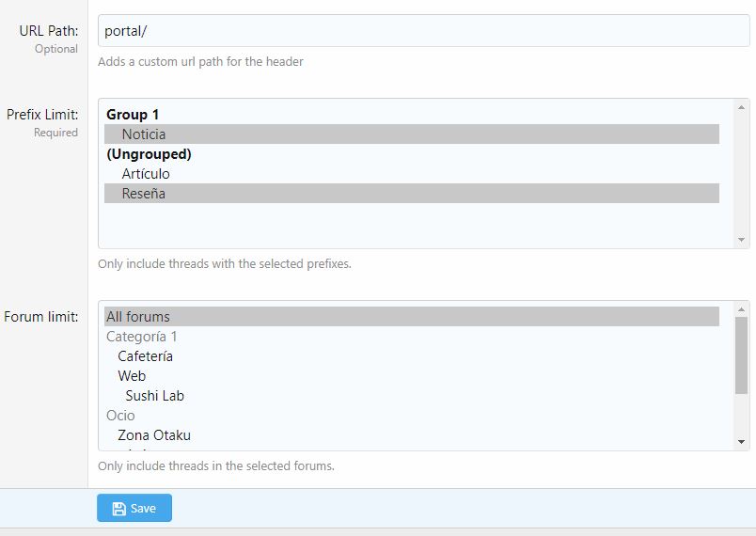Click the floppy disk icon on Save

coord(118,509)
